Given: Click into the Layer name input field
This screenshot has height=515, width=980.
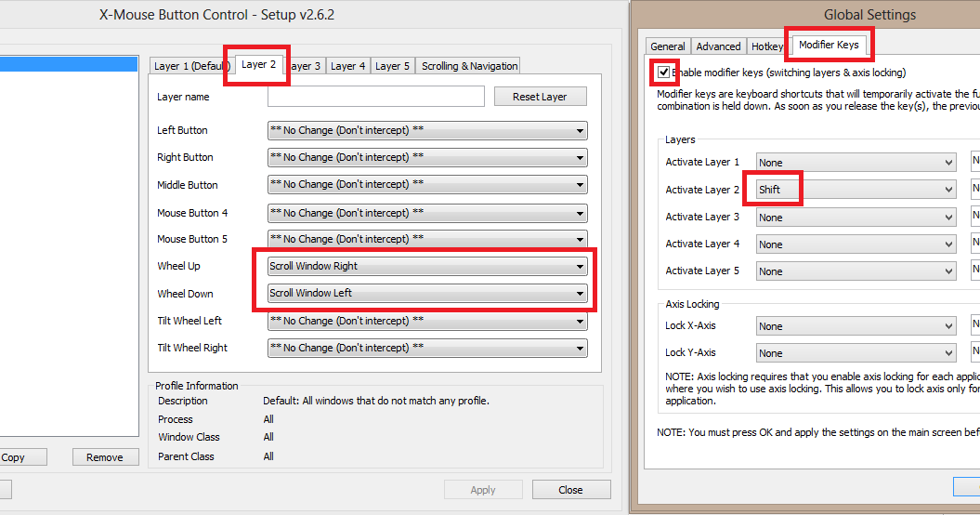Looking at the screenshot, I should (375, 97).
